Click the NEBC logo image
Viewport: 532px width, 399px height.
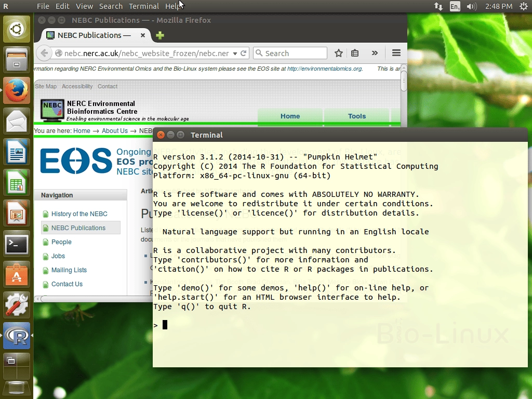pos(52,111)
